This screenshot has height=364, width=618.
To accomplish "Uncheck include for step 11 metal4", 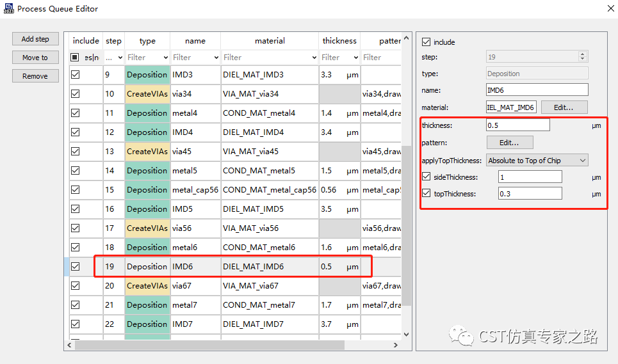I will [x=76, y=113].
